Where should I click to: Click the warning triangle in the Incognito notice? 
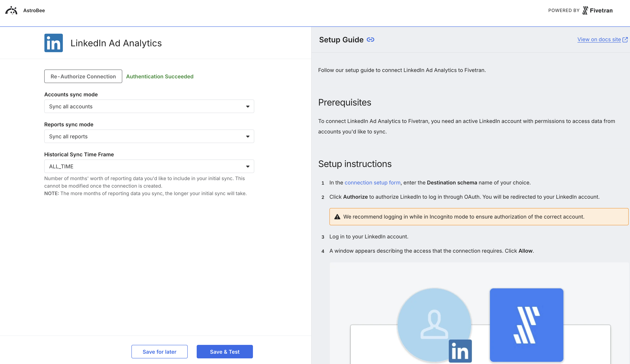tap(337, 216)
